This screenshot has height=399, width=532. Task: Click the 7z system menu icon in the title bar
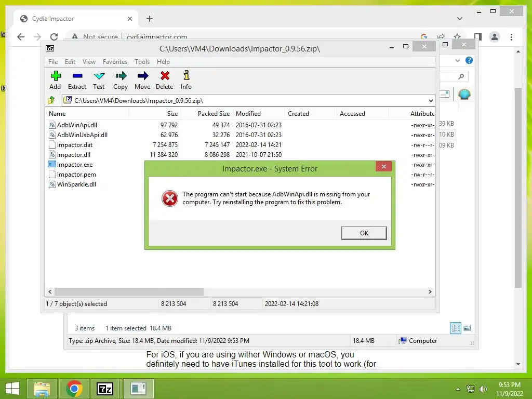50,48
